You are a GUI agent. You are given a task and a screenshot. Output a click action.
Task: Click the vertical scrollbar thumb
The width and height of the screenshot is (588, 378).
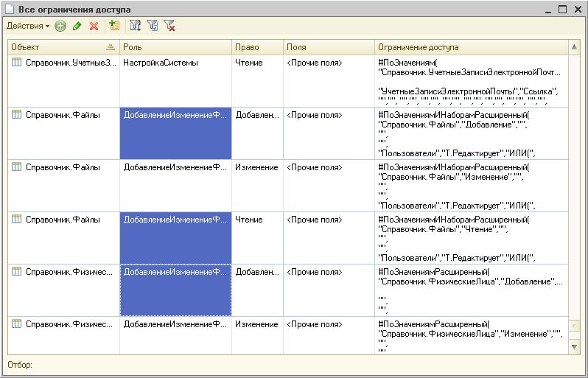[574, 326]
